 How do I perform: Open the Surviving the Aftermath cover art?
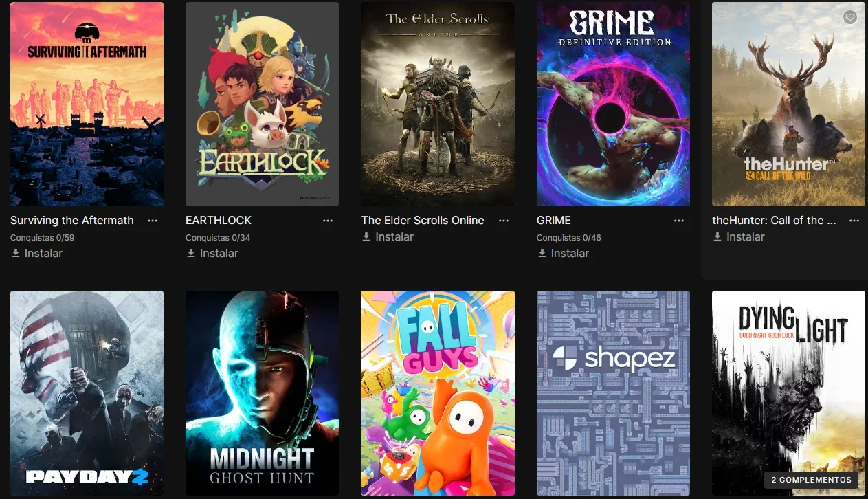pos(87,104)
